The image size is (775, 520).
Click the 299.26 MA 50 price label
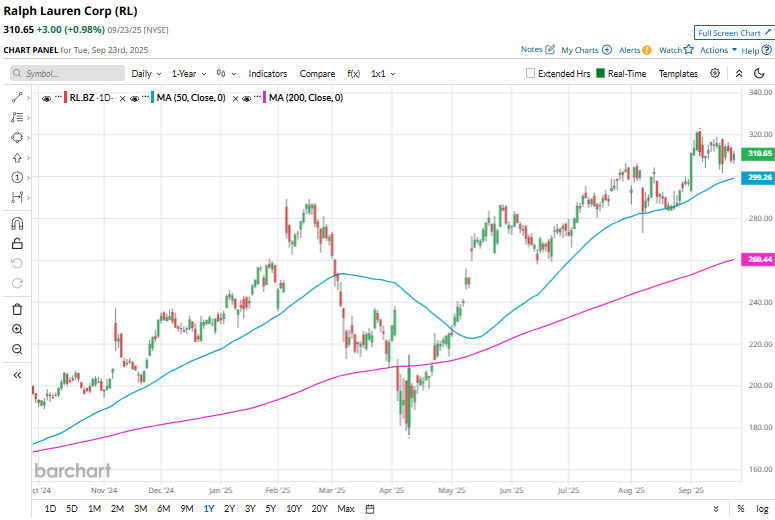click(x=758, y=177)
